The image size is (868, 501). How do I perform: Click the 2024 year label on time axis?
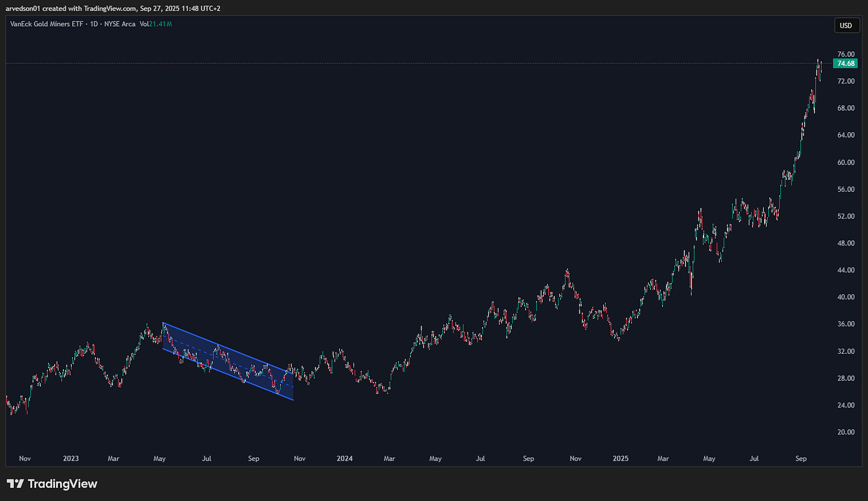(345, 459)
